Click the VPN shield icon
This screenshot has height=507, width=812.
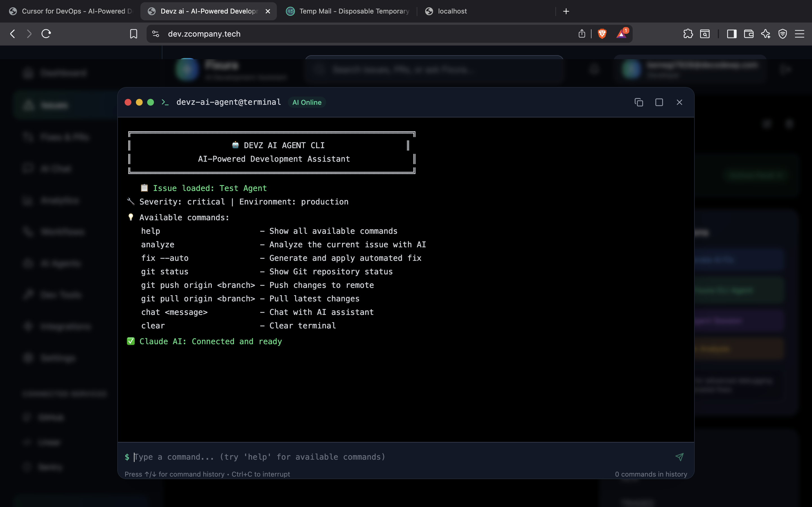coord(782,34)
